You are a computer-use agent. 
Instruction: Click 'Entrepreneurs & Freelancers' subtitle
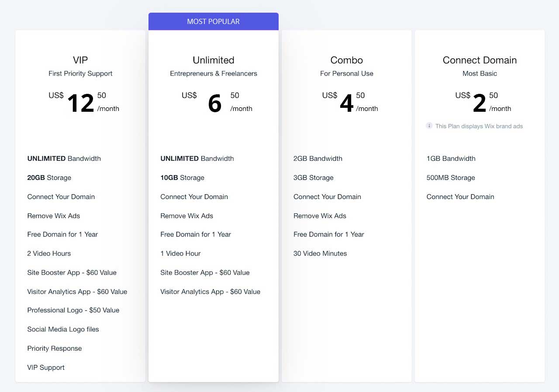[x=214, y=73]
